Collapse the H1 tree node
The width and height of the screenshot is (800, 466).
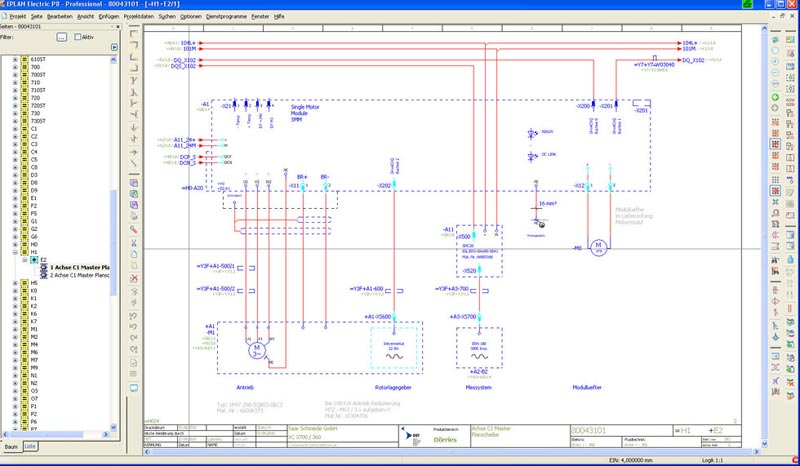click(x=15, y=250)
